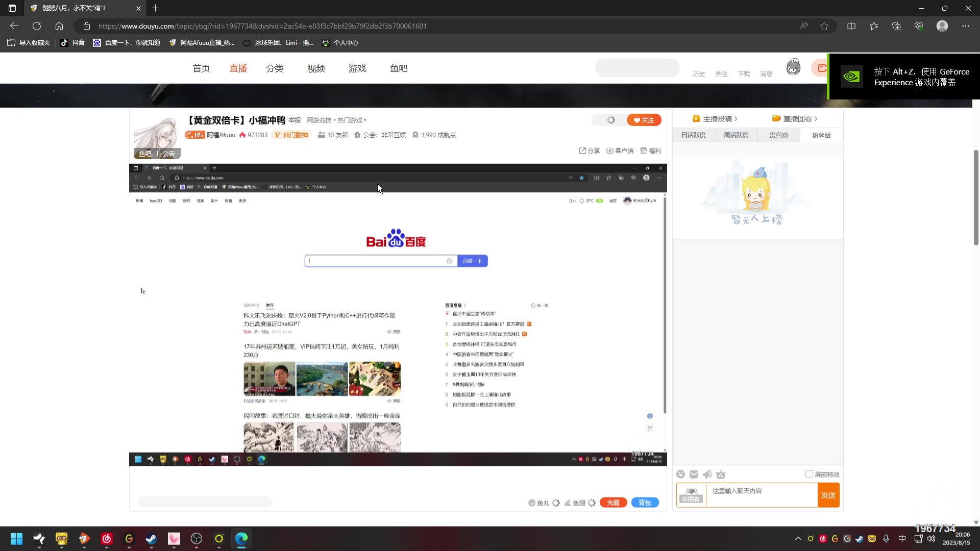Viewport: 980px width, 551px height.
Task: Show hidden system tray icons
Action: tap(798, 539)
